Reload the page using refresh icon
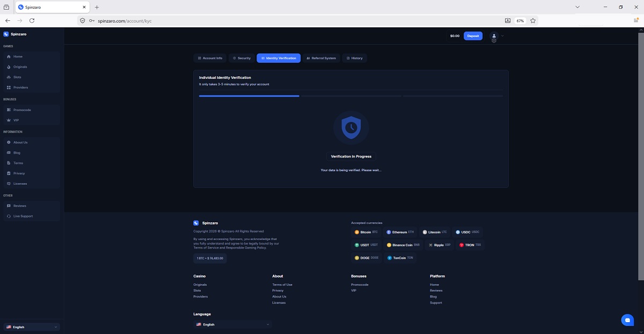644x334 pixels. [32, 20]
